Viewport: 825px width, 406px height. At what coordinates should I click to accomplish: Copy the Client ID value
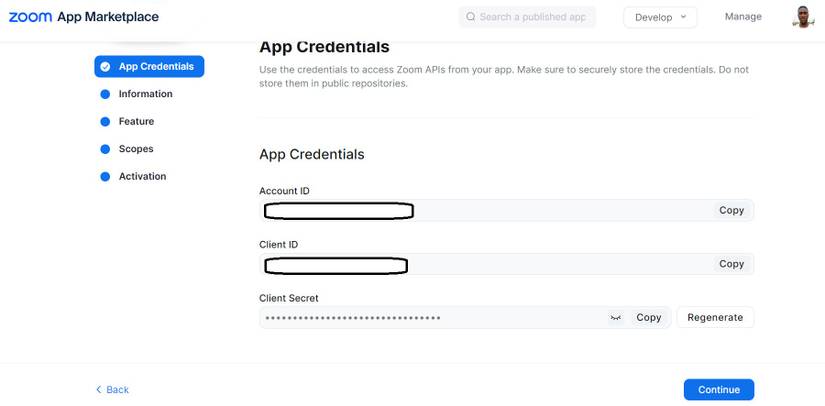point(731,264)
